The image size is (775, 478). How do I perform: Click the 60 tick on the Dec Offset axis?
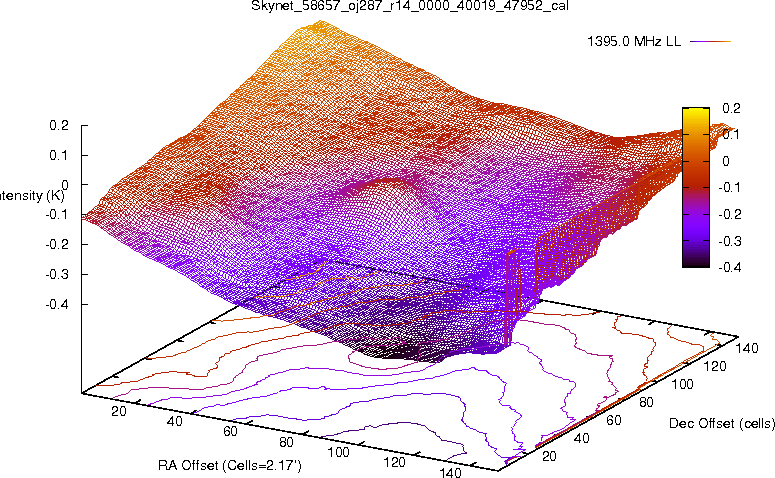(614, 420)
